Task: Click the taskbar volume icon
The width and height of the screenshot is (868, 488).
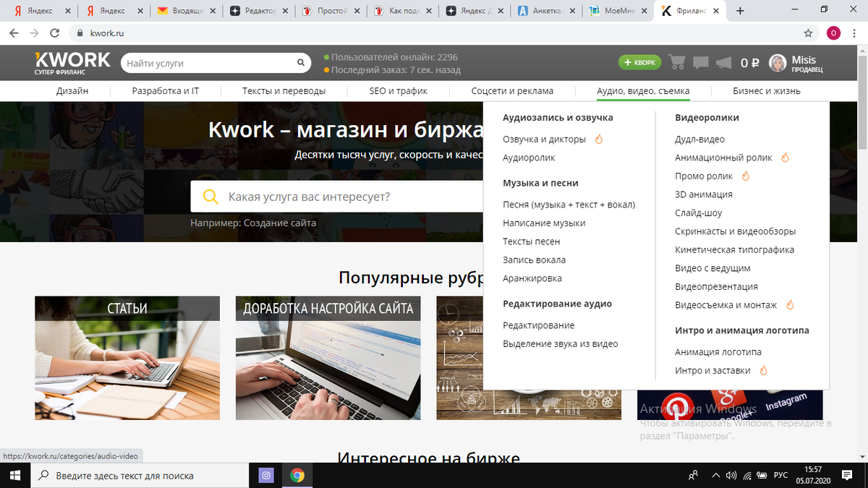Action: click(x=731, y=476)
